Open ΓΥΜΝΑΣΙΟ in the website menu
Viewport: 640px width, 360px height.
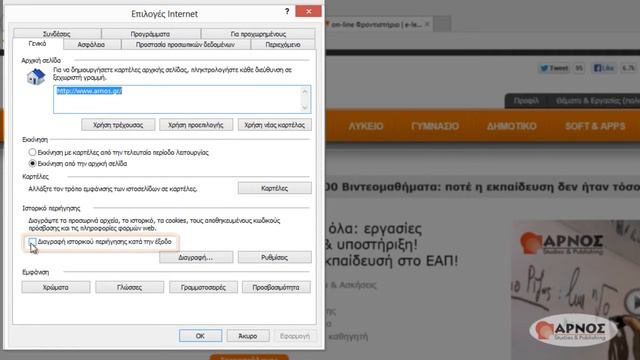tap(435, 126)
